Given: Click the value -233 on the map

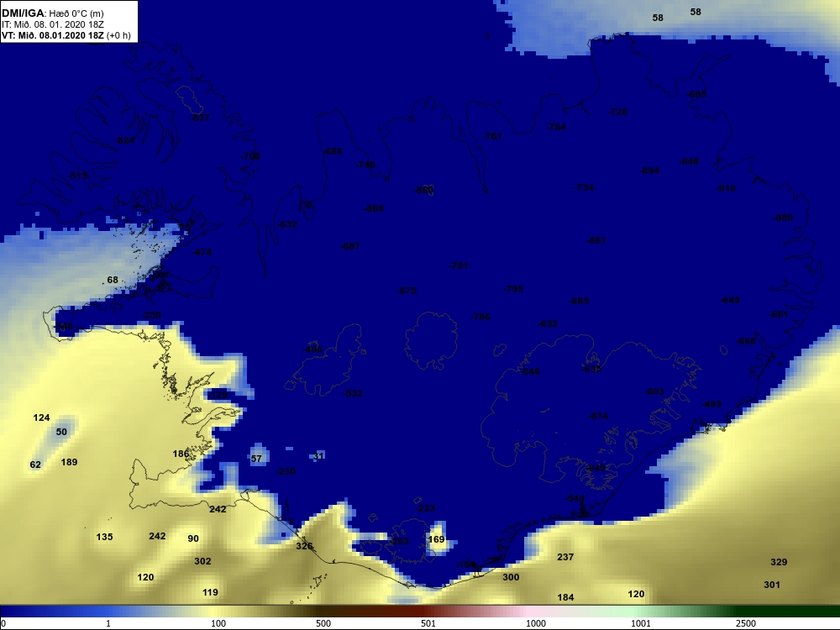Looking at the screenshot, I should (x=425, y=508).
